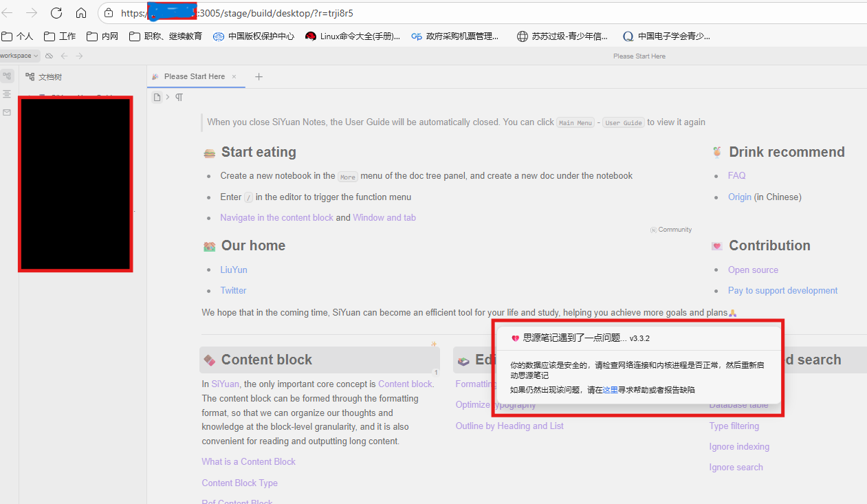
Task: Click the site security lock icon
Action: 109,13
